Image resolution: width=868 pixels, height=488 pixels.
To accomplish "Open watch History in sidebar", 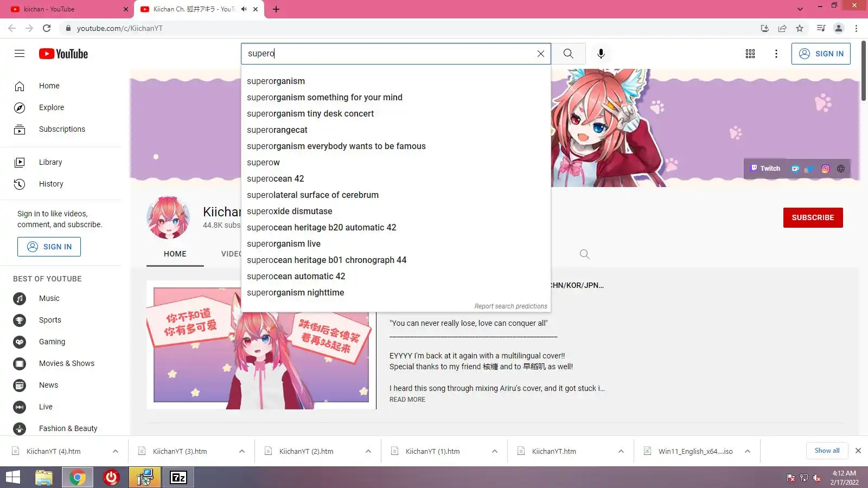I will pos(61,184).
